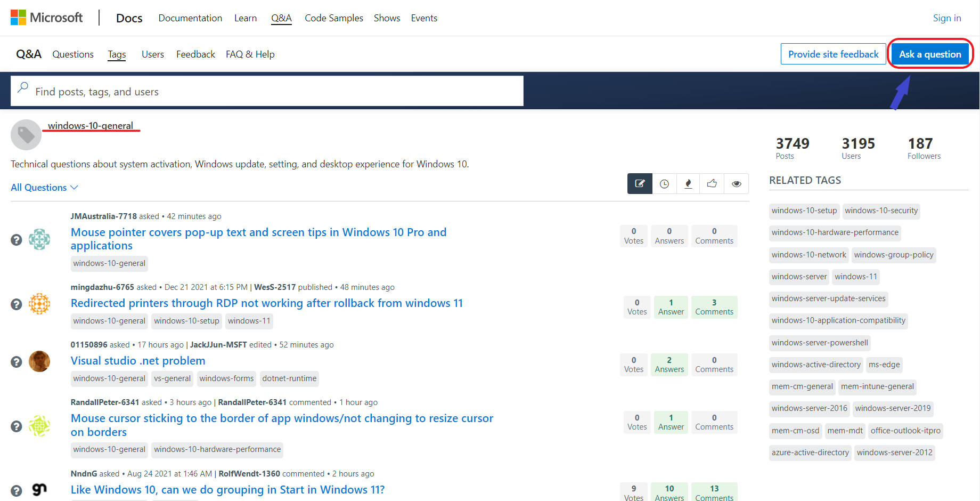Image resolution: width=980 pixels, height=501 pixels.
Task: Select windows-forms tag
Action: pyautogui.click(x=226, y=378)
